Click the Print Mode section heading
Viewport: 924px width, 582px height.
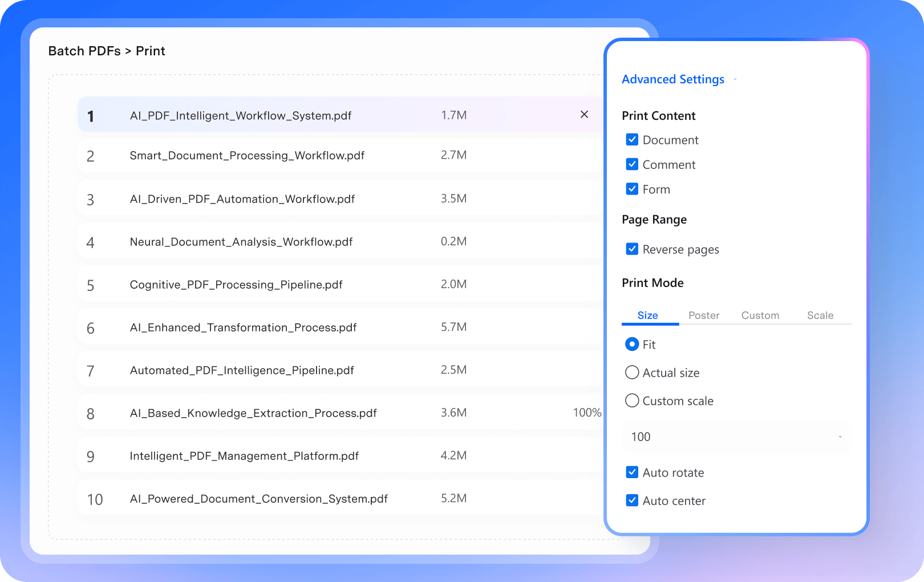coord(653,283)
